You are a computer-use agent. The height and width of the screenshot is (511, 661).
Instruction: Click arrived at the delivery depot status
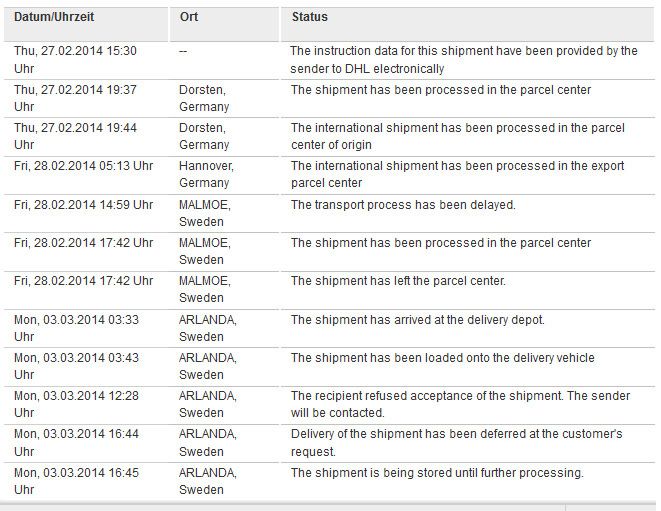pos(417,320)
